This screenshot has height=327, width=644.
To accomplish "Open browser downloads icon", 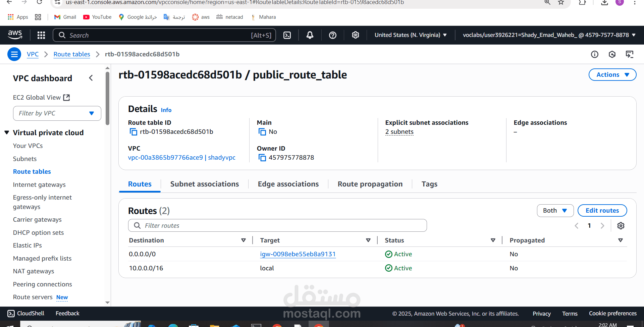I will [x=604, y=2].
